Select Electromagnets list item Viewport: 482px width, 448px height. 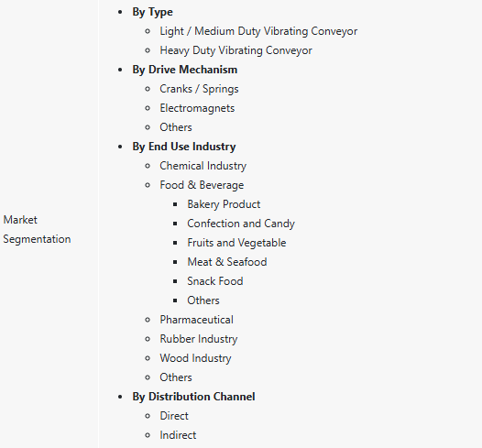[x=197, y=108]
